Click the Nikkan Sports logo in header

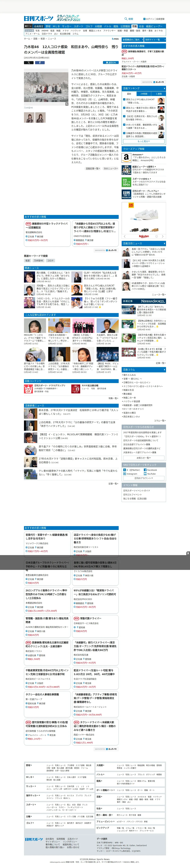(x=38, y=18)
